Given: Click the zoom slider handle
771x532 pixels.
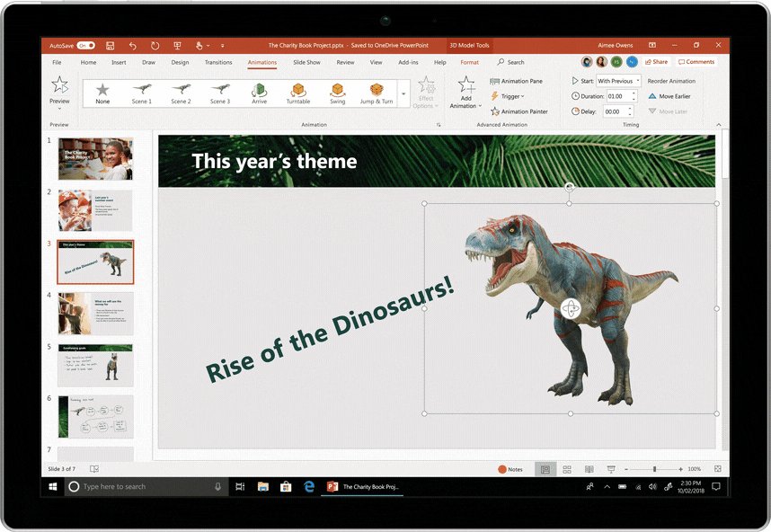Looking at the screenshot, I should pyautogui.click(x=654, y=469).
